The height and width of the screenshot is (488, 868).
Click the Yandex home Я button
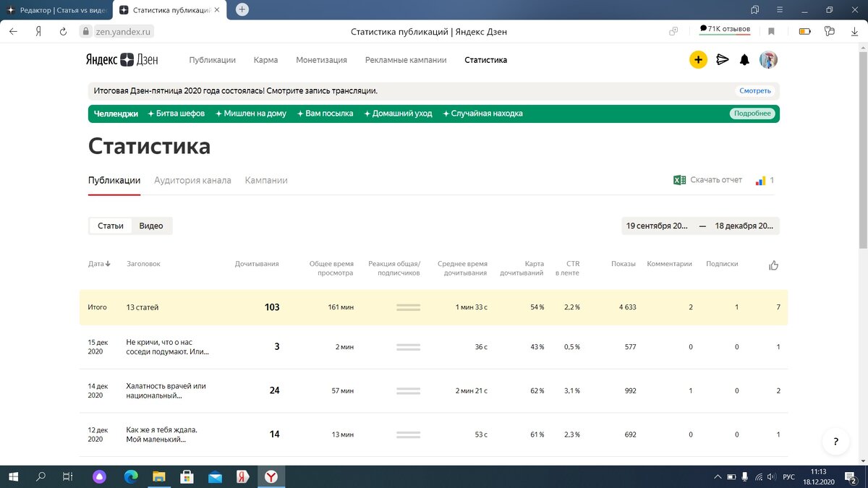click(38, 31)
